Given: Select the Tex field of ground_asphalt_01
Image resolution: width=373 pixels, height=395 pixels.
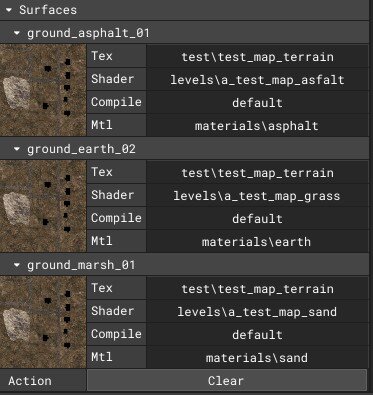Looking at the screenshot, I should pos(257,56).
